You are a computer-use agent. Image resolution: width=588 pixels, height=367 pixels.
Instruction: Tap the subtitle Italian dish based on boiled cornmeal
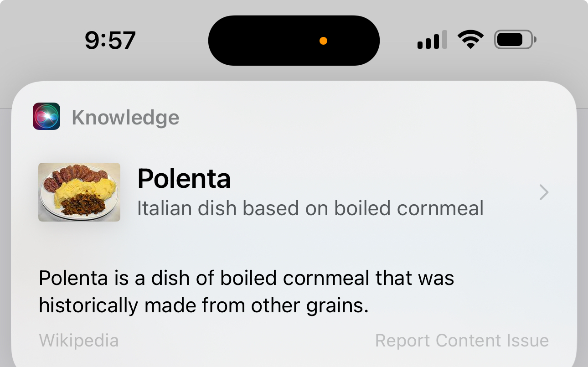(x=310, y=208)
